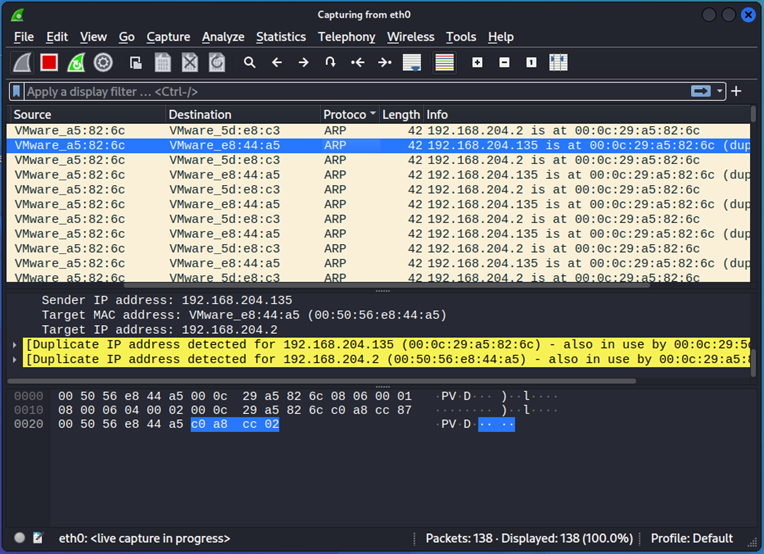The width and height of the screenshot is (764, 554).
Task: Toggle auto-scroll during live capture
Action: click(x=411, y=63)
